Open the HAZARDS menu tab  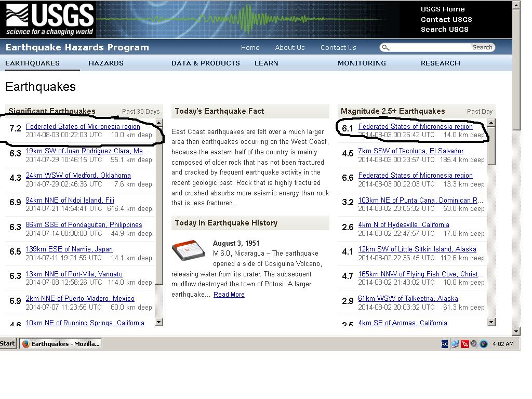[106, 63]
